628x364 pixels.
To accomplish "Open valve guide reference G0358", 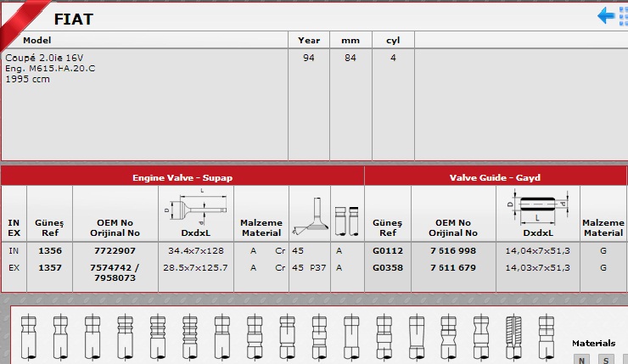I will [388, 267].
